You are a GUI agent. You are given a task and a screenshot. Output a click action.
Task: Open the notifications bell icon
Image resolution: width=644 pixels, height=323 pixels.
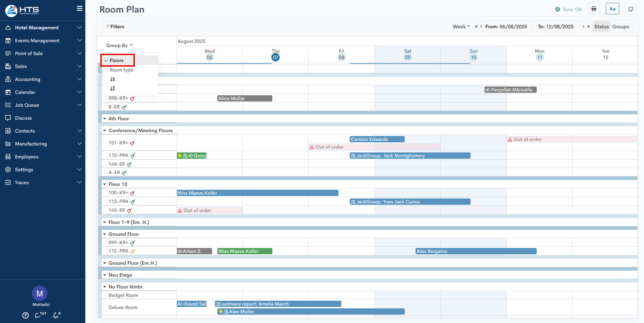click(x=56, y=315)
